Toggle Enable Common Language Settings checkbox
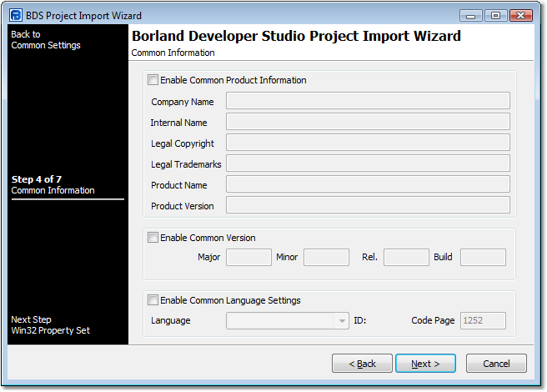Image resolution: width=547 pixels, height=392 pixels. [x=153, y=300]
